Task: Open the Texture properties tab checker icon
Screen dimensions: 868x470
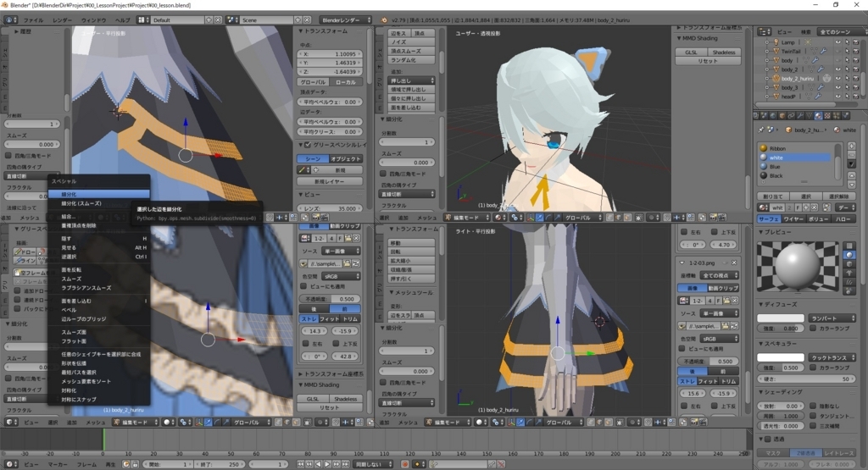Action: 827,115
